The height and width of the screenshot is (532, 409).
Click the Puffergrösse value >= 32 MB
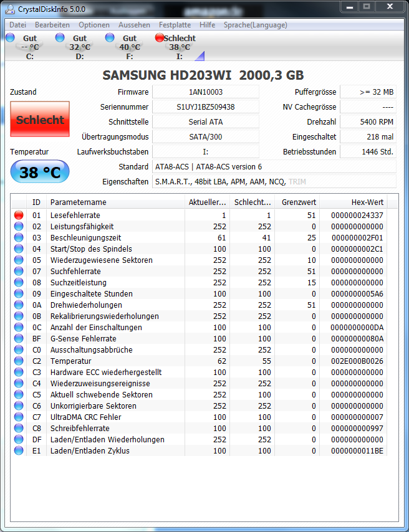[x=368, y=92]
